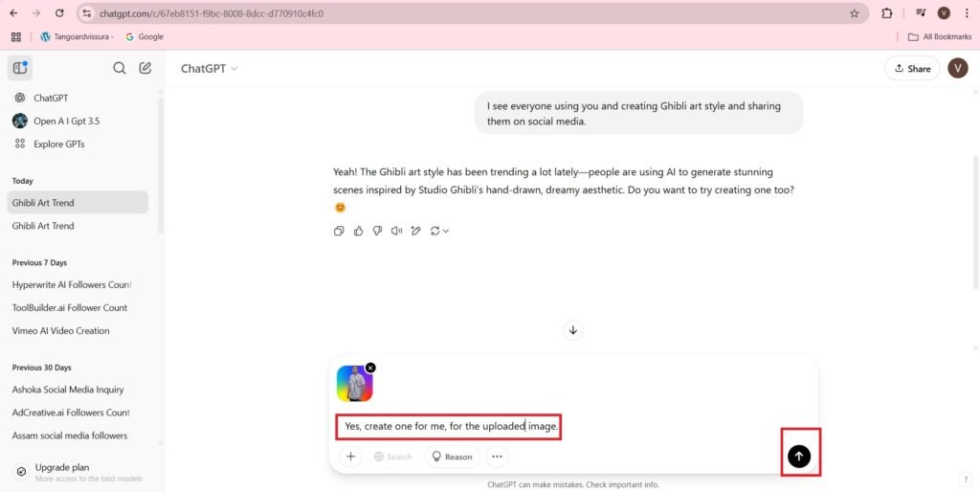The image size is (980, 492).
Task: Open the uploaded image thumbnail
Action: (354, 383)
